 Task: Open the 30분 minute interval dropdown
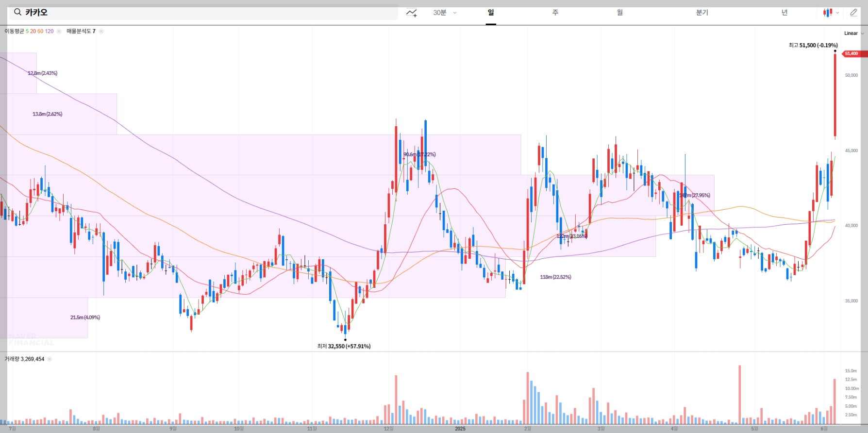(445, 13)
